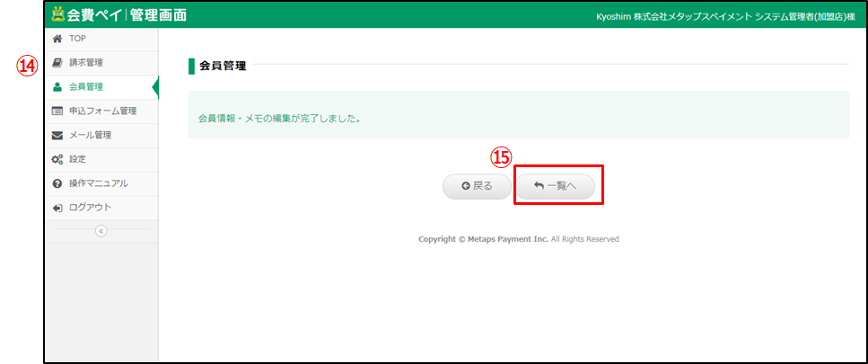Collapse the sidebar with the double-chevron button
This screenshot has width=868, height=364.
(101, 231)
